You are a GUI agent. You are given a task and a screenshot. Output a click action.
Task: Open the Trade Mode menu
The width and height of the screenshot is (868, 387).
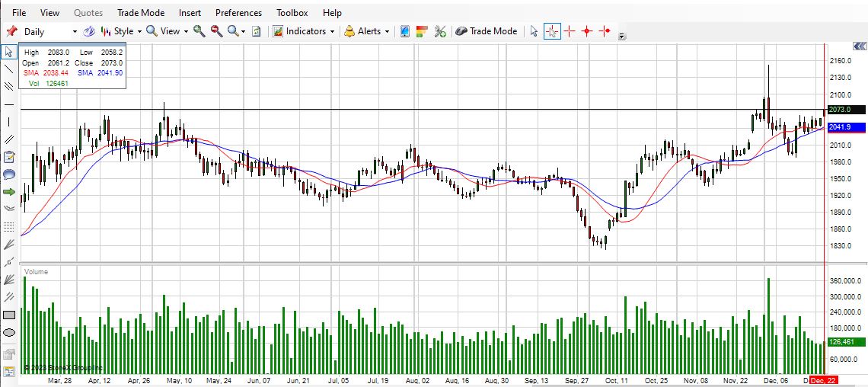(141, 13)
